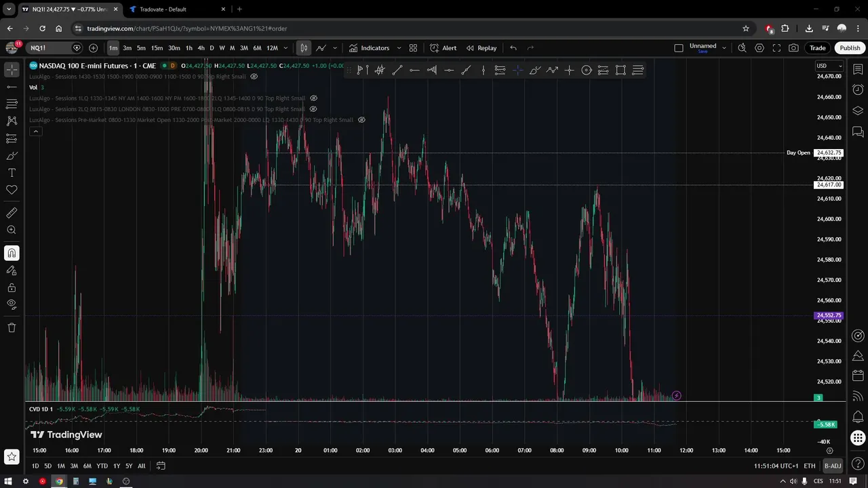
Task: Select the 1m interval button
Action: point(113,48)
